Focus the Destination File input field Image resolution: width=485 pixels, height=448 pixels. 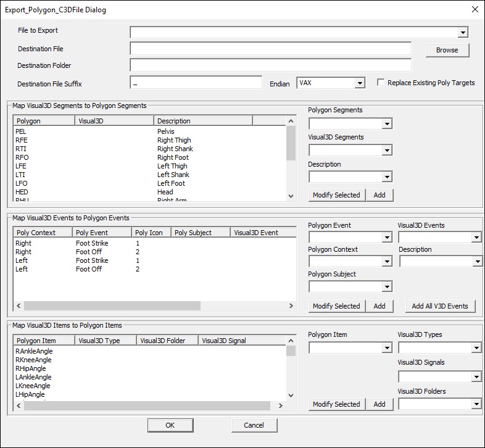tap(271, 49)
